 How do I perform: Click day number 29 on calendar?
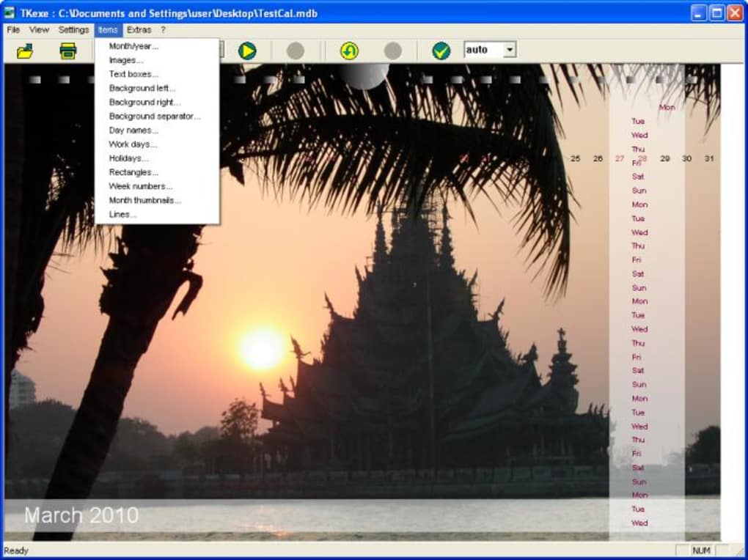(665, 159)
